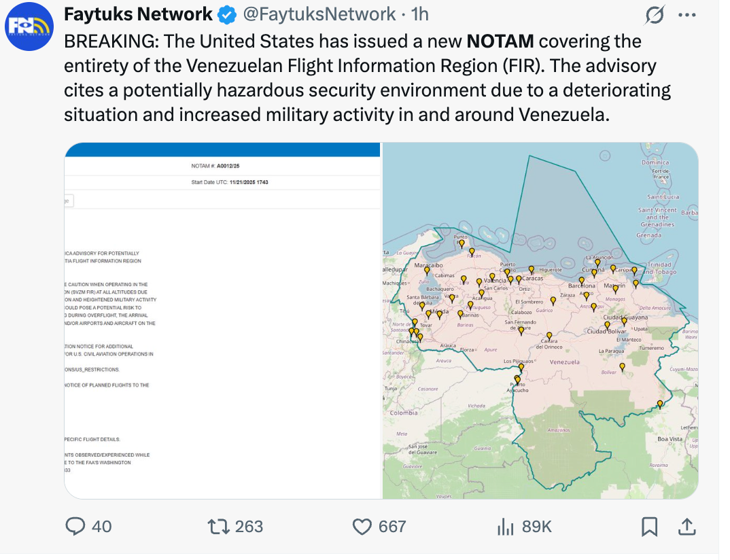Click the Grok slashed-circle icon
The height and width of the screenshot is (560, 730).
click(655, 15)
